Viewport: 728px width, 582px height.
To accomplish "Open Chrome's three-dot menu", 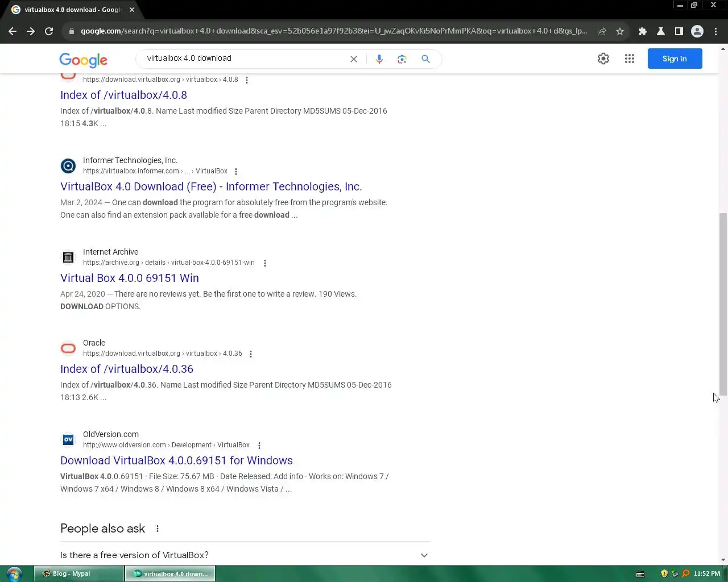I will 715,31.
